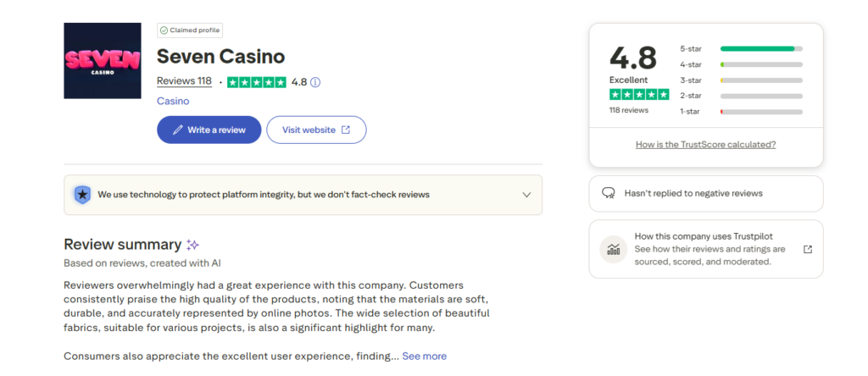The image size is (868, 376).
Task: Open How is the TrustScore calculated link
Action: pos(705,145)
